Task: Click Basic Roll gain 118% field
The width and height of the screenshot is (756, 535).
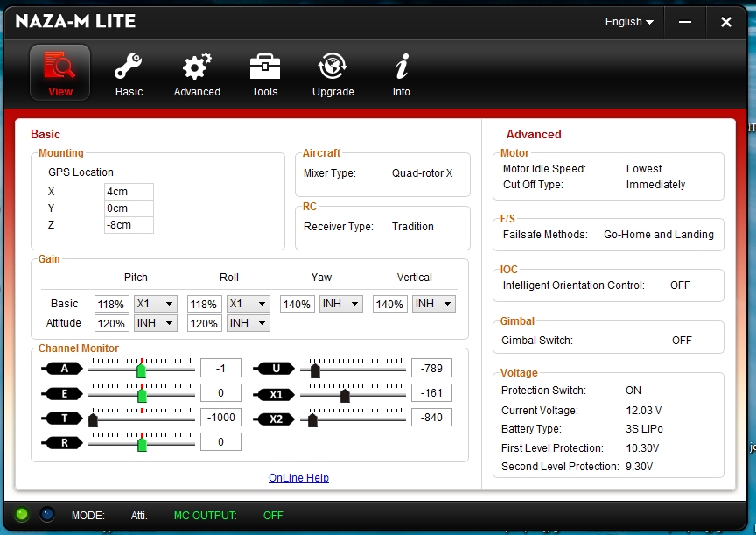Action: (x=205, y=304)
